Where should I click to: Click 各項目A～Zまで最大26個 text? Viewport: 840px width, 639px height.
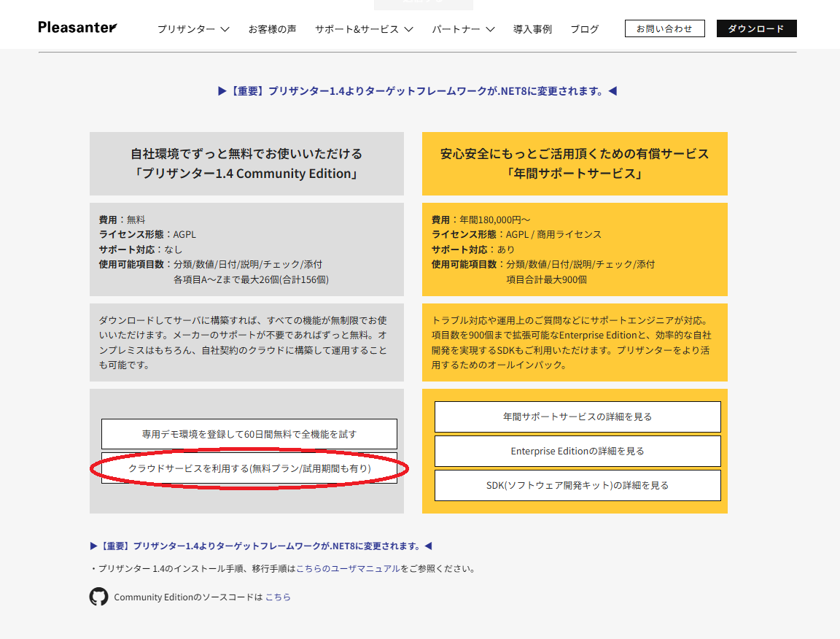(252, 279)
